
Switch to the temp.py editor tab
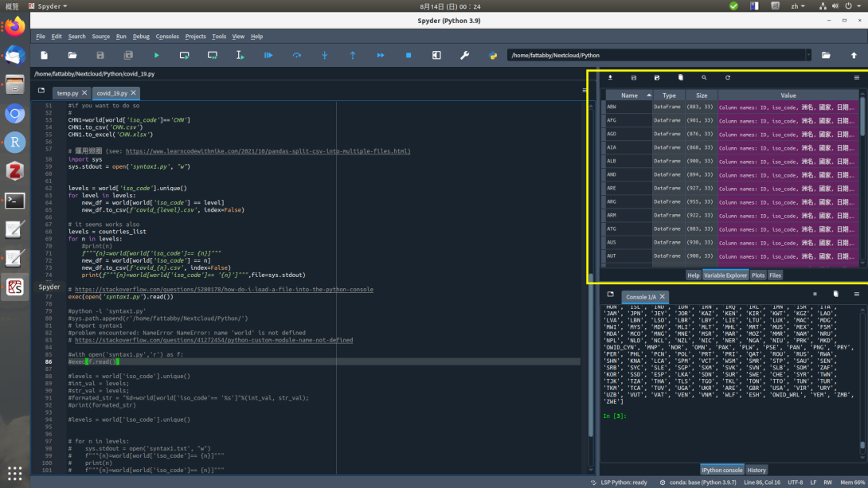click(68, 93)
